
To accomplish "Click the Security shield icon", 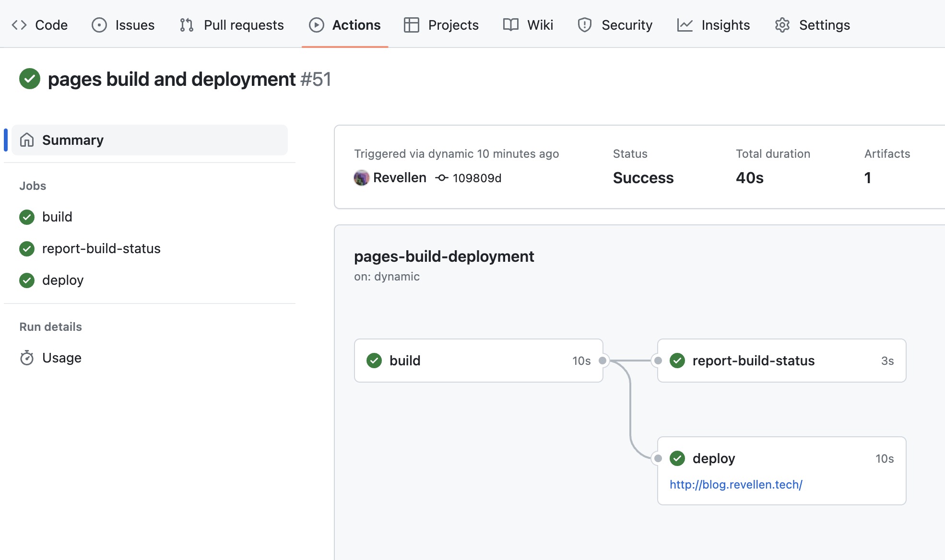I will 585,25.
